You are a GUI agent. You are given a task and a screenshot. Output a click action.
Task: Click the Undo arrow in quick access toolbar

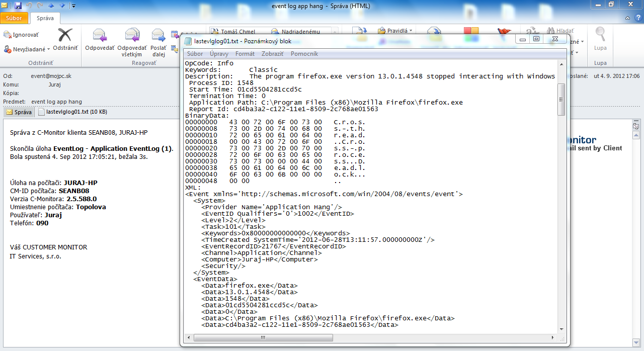pos(29,5)
